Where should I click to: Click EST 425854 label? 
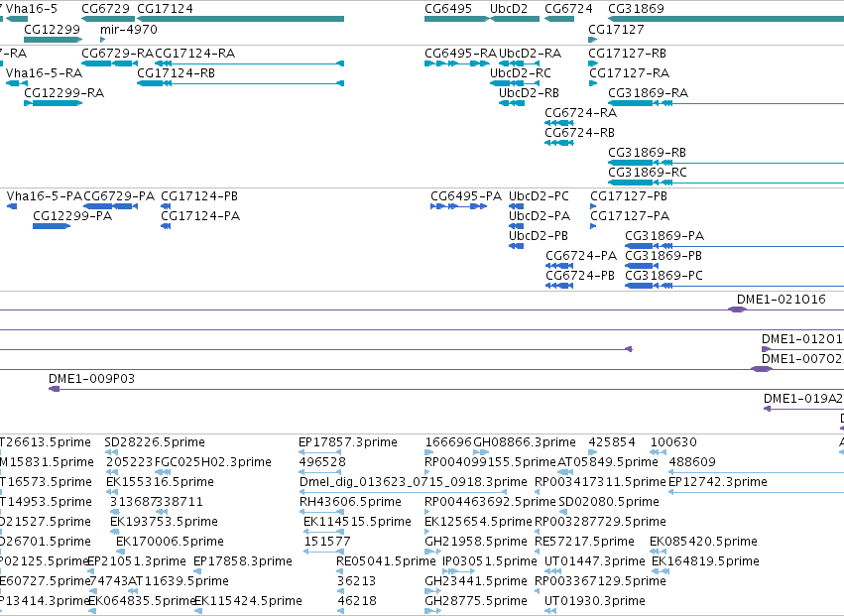[612, 442]
